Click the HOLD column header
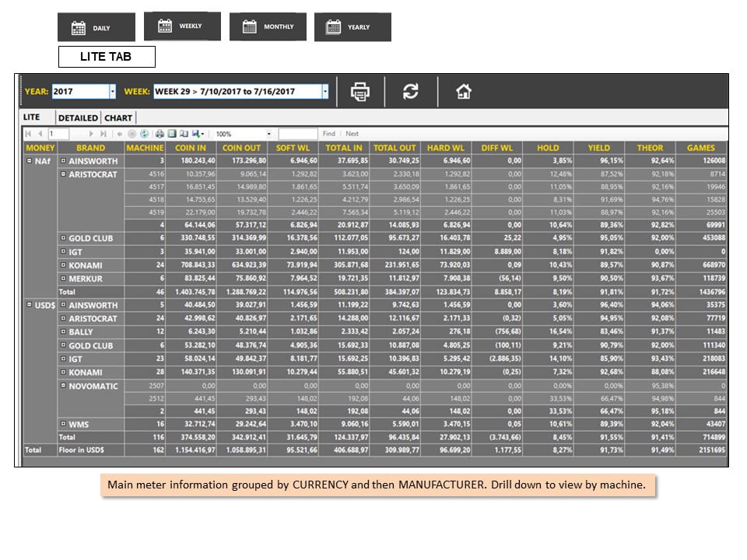This screenshot has width=747, height=560. coord(548,148)
